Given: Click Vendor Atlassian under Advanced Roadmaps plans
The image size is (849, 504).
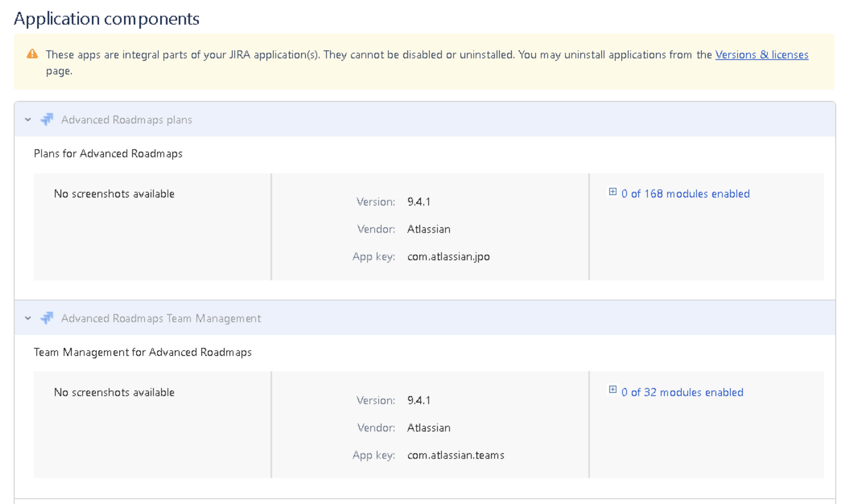Looking at the screenshot, I should point(429,229).
